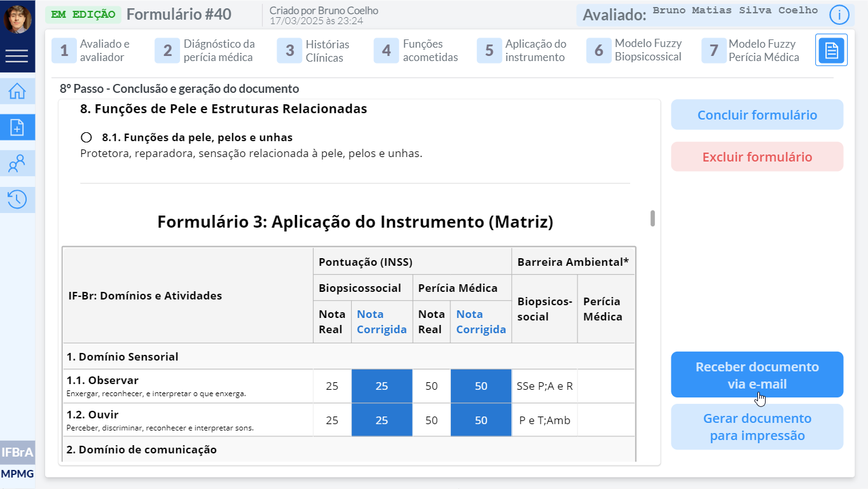Click the Excluir formulário button
The image size is (868, 489).
tap(757, 156)
